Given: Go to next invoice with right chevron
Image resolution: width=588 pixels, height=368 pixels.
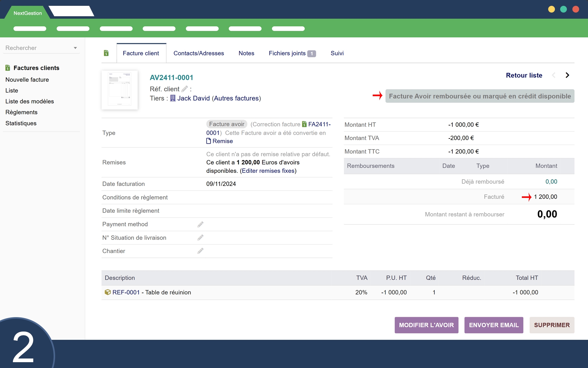Looking at the screenshot, I should [x=567, y=75].
